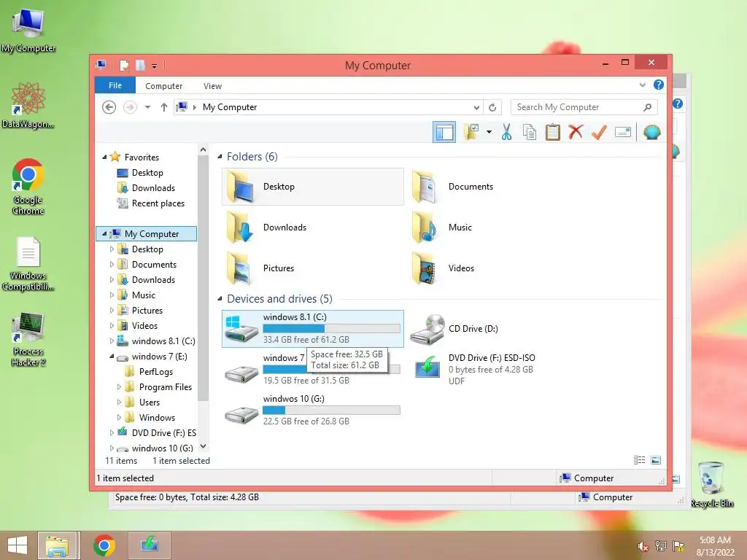
Task: Collapse windows 7 (E:) tree node
Action: tap(112, 356)
